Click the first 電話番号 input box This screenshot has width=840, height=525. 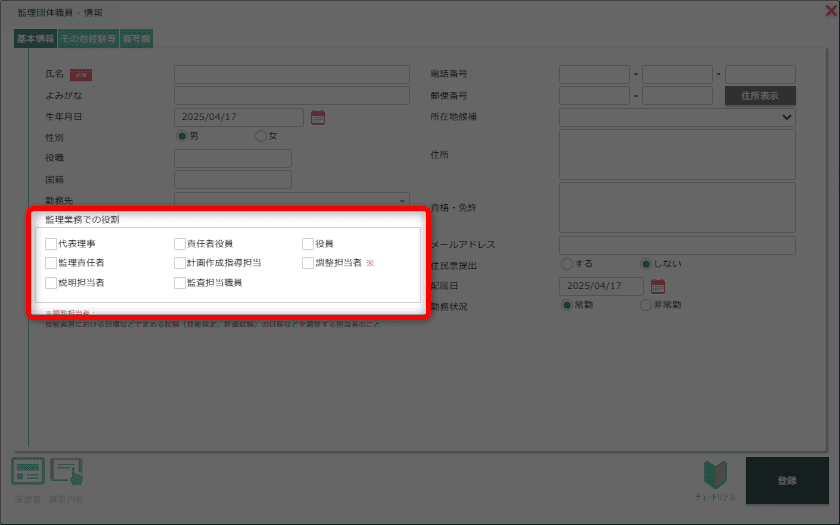tap(594, 74)
